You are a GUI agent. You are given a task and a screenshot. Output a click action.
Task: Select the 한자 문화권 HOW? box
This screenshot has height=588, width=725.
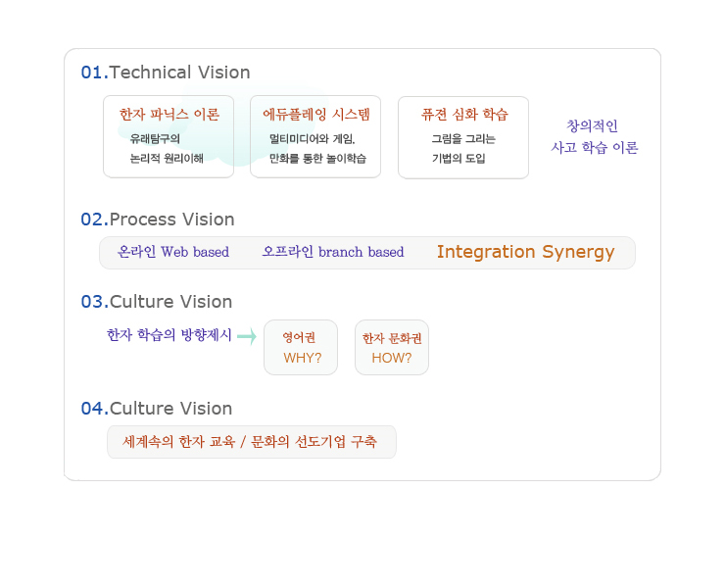tap(392, 347)
